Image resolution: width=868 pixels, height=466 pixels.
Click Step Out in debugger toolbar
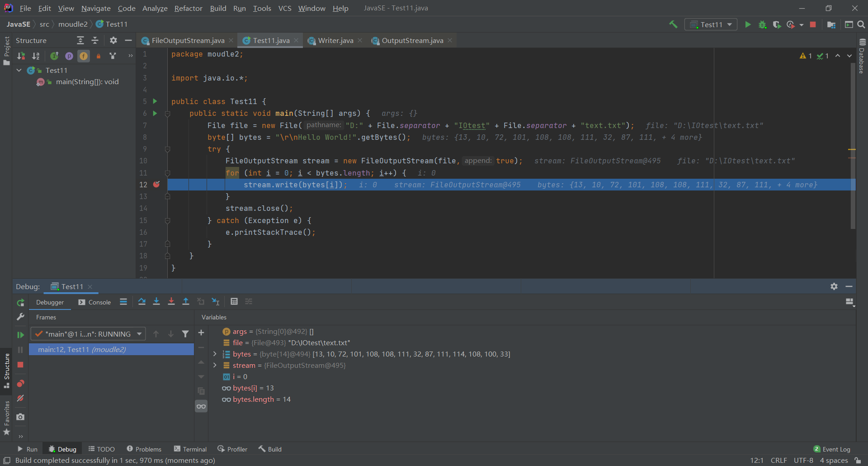tap(186, 302)
